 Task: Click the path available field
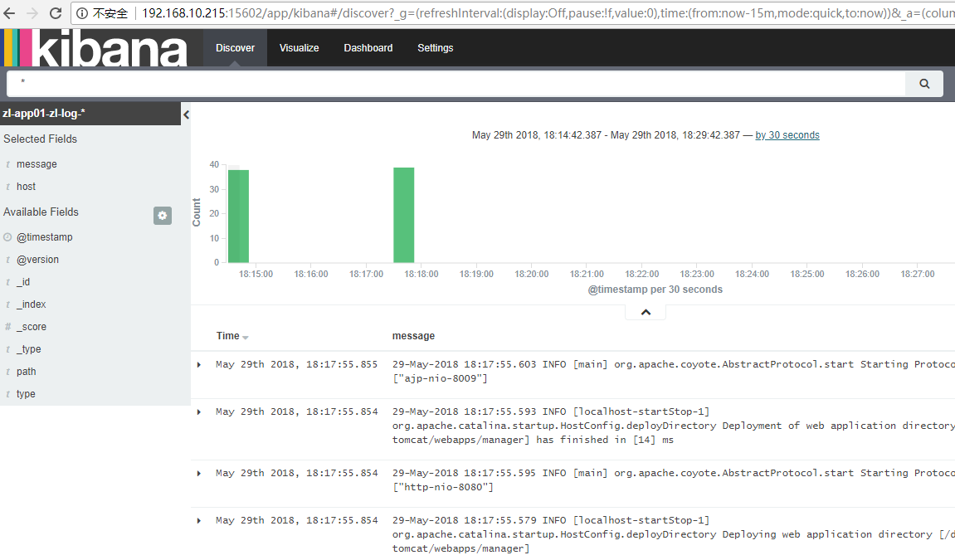[x=27, y=372]
